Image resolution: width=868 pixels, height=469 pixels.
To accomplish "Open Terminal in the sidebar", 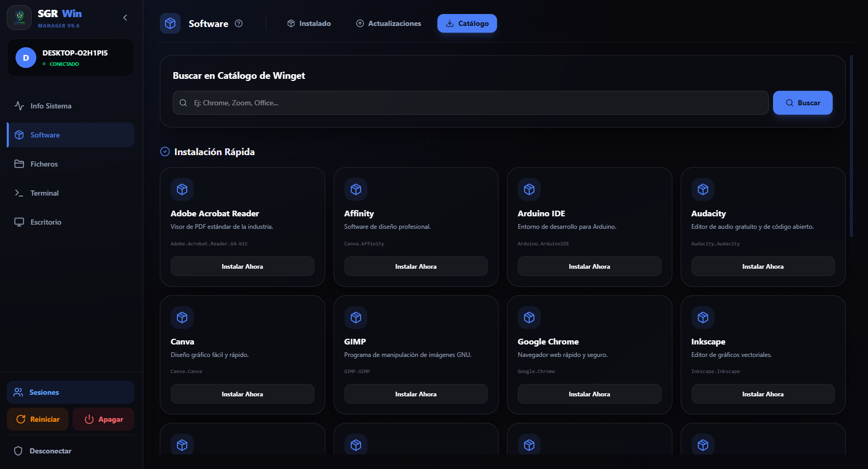I will pos(71,193).
